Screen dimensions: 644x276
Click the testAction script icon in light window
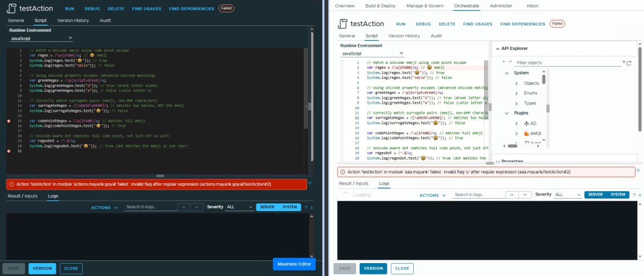coord(343,24)
